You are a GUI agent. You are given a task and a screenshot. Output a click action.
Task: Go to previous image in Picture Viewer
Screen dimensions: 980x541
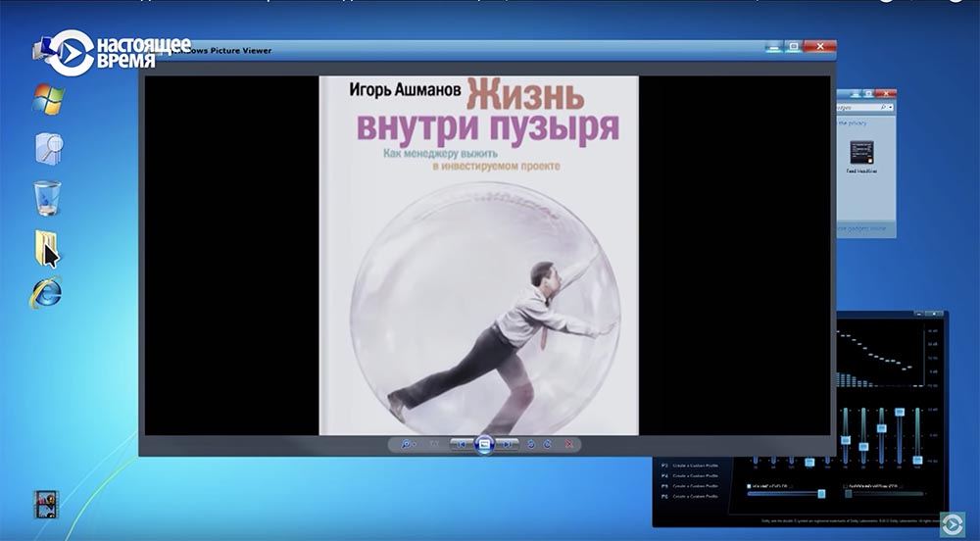click(x=462, y=444)
